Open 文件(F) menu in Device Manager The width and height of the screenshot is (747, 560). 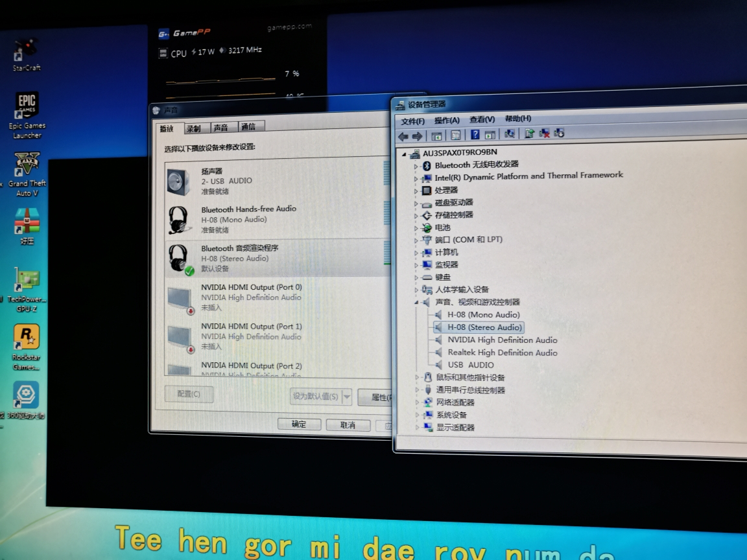coord(412,121)
